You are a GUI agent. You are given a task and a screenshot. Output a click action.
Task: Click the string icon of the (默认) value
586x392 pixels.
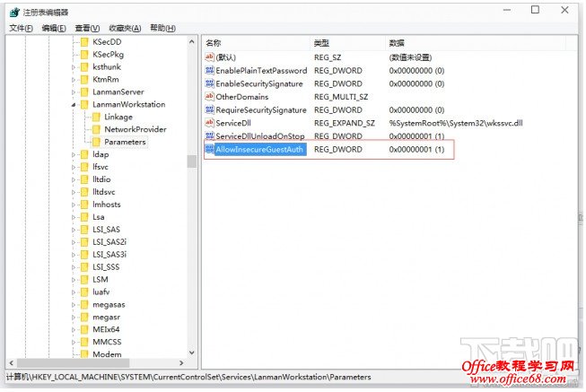(209, 57)
